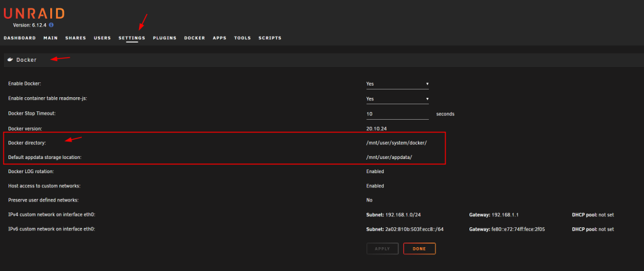
Task: Click the IPv4 custom network on eth0 label
Action: [52, 215]
